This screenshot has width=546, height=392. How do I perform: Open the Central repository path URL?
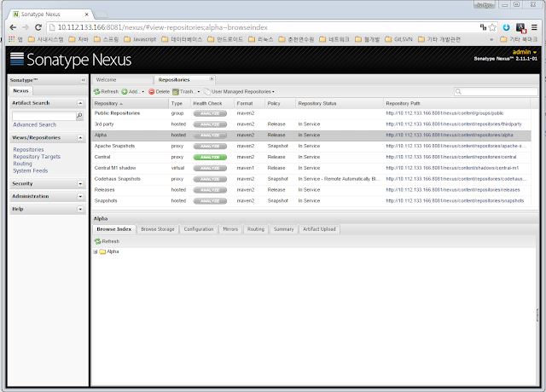point(451,157)
